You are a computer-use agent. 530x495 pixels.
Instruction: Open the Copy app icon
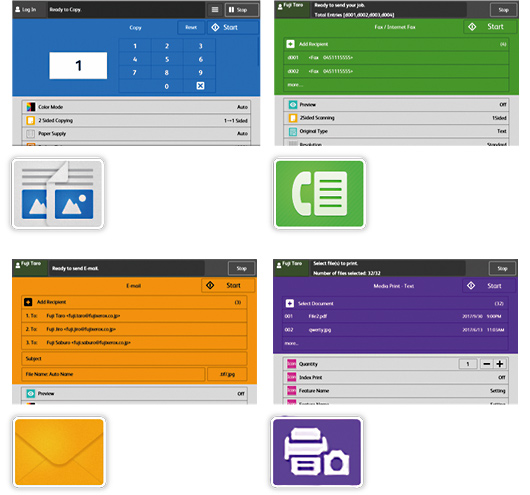click(58, 193)
